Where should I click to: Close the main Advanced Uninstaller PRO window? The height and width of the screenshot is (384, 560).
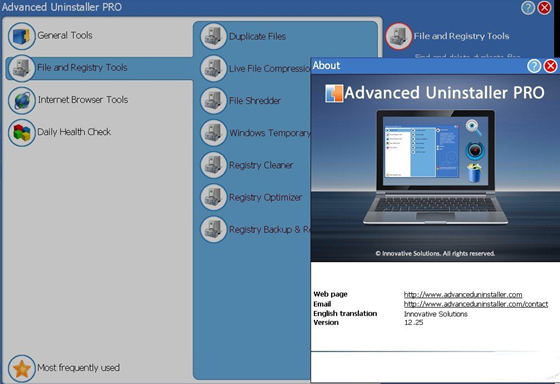544,8
